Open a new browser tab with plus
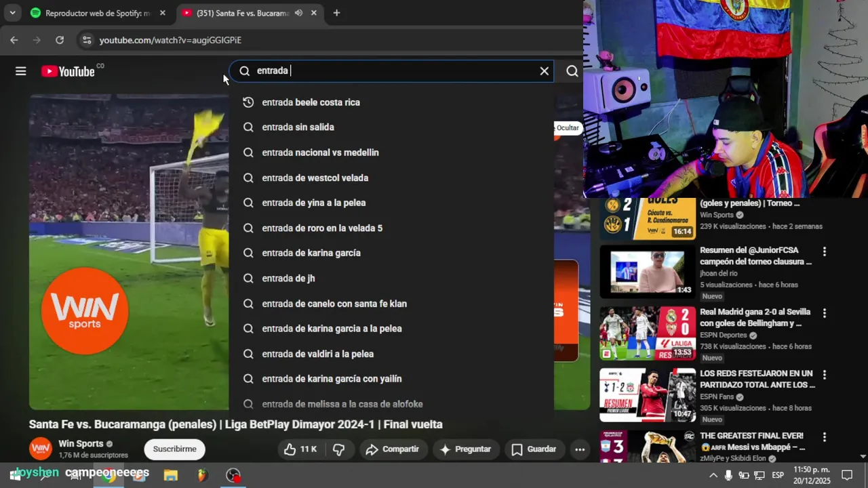The width and height of the screenshot is (868, 488). point(336,13)
